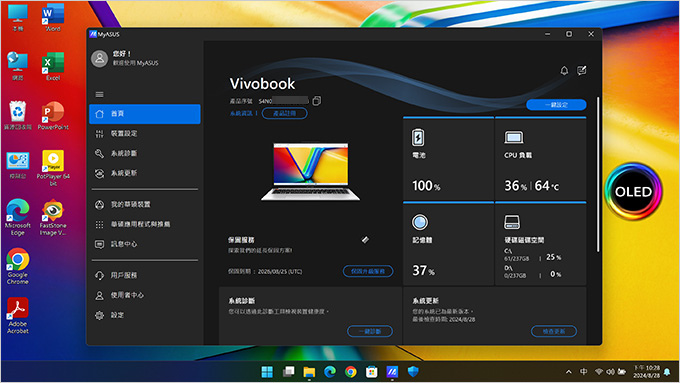This screenshot has width=680, height=383.
Task: Open the Excel shortcut on the desktop
Action: [x=53, y=66]
